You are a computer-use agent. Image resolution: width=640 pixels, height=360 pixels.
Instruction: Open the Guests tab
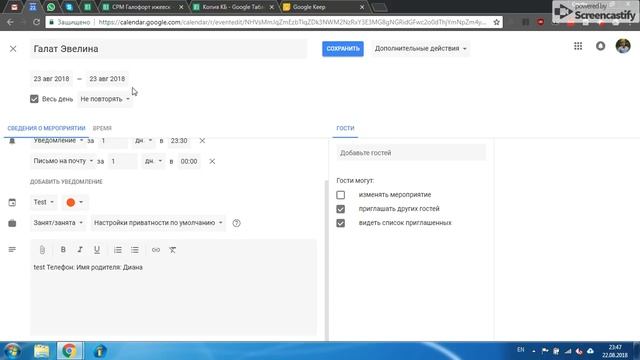click(345, 128)
